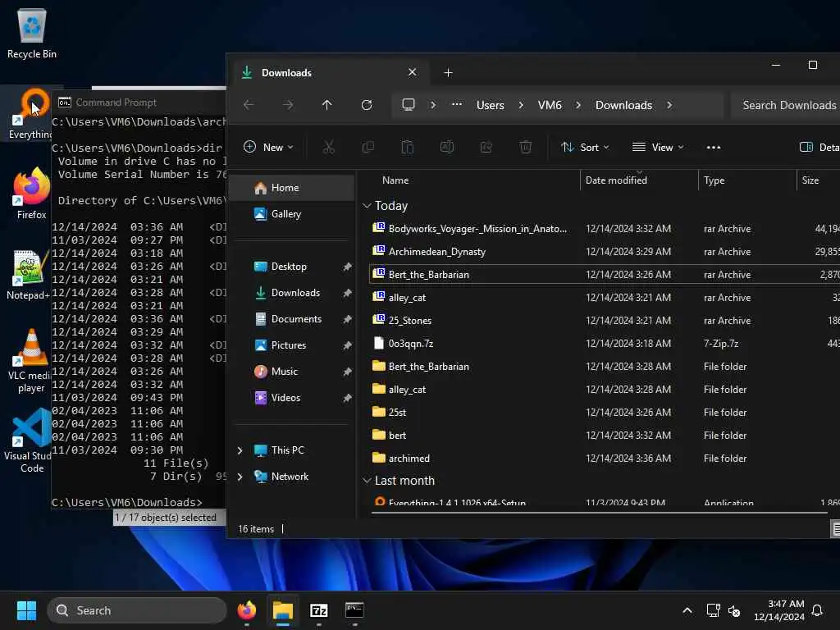Click Users in the address breadcrumb
The image size is (840, 630).
(491, 105)
